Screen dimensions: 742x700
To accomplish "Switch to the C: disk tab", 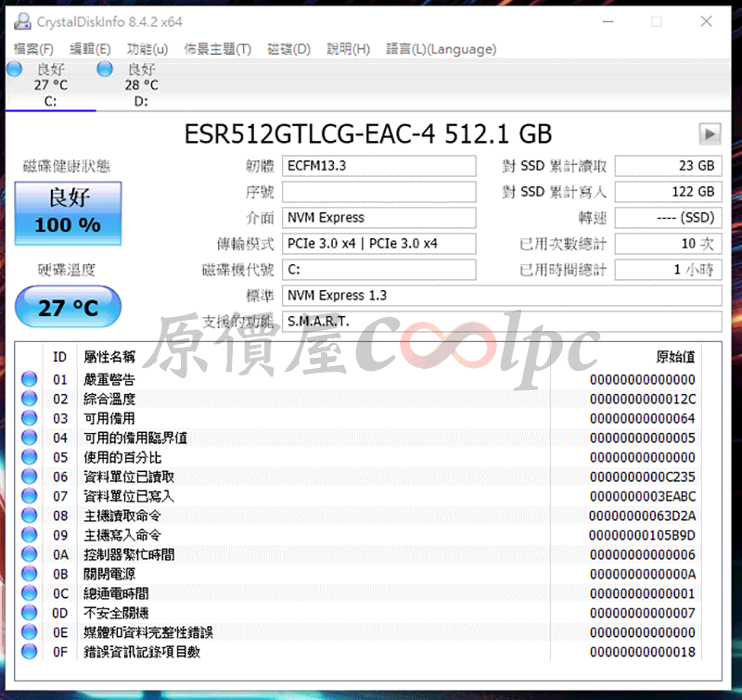I will [51, 84].
